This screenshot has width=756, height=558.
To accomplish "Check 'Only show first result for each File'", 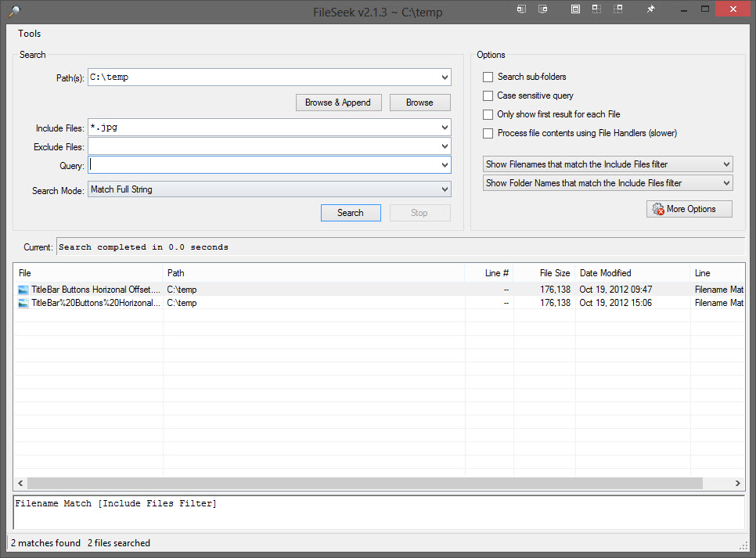I will (488, 114).
